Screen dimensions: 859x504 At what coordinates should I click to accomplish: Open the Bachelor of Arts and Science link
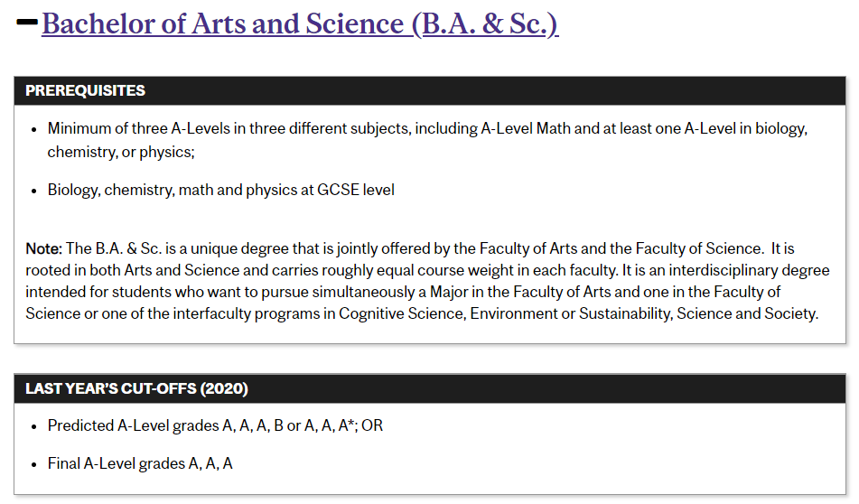point(300,23)
